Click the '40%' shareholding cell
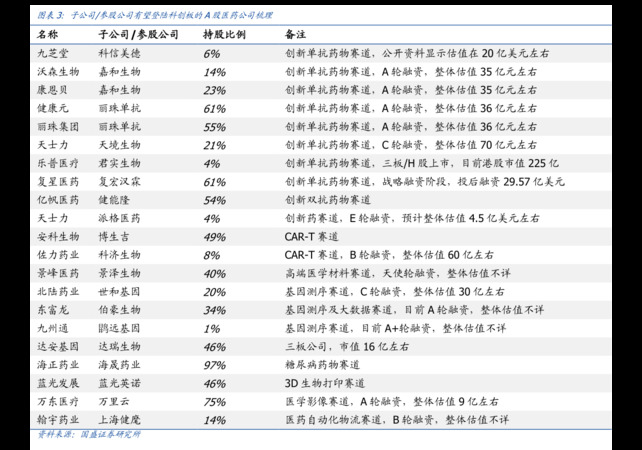Viewport: 642px width, 450px height. click(215, 274)
